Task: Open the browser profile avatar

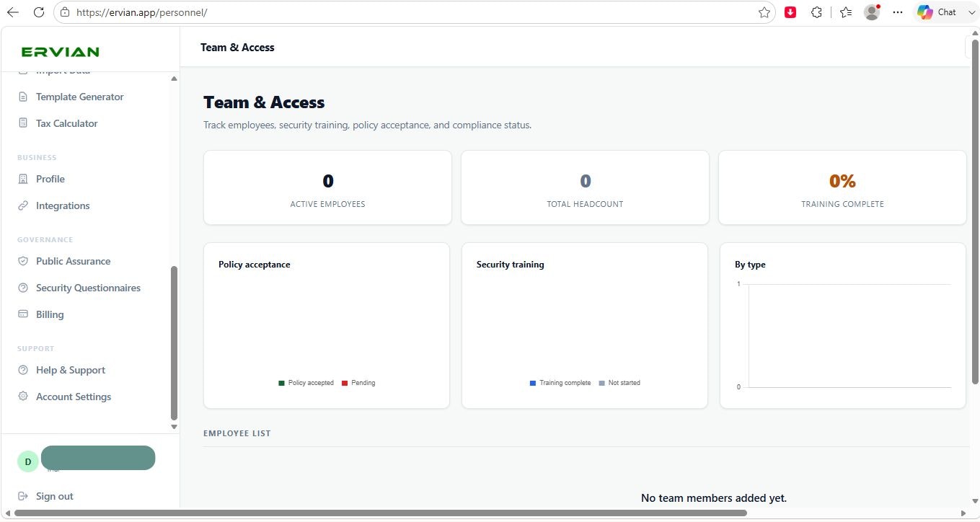Action: click(872, 12)
